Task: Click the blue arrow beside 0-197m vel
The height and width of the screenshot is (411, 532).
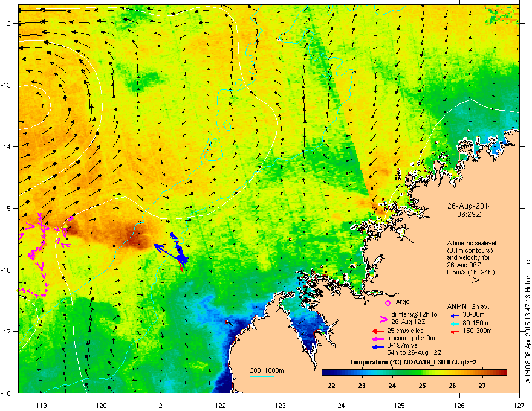Action: tap(378, 346)
